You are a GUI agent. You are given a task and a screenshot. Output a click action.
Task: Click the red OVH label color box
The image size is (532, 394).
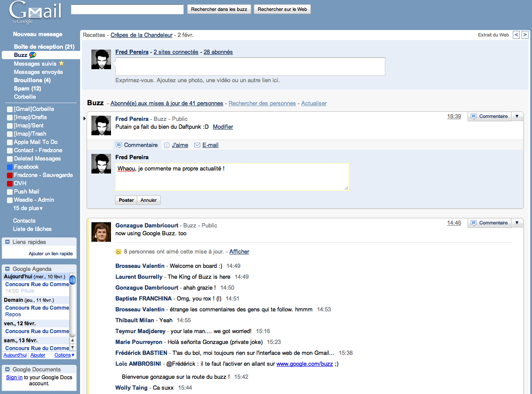click(10, 184)
